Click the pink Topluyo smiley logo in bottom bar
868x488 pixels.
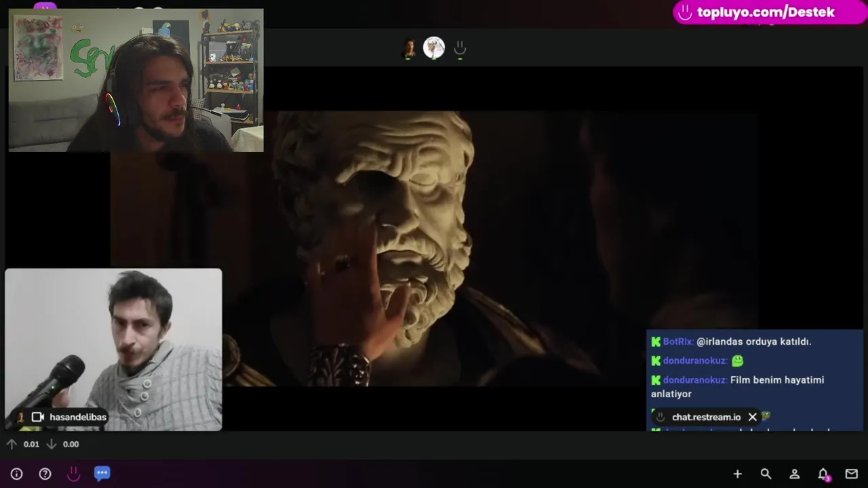point(73,474)
